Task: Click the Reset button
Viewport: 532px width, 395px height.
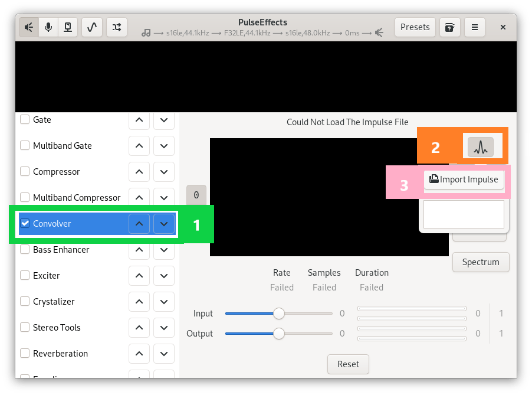Action: (348, 364)
